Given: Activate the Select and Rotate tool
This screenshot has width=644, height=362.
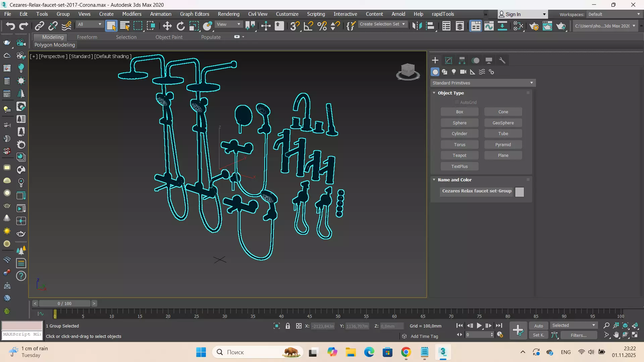Looking at the screenshot, I should click(180, 26).
